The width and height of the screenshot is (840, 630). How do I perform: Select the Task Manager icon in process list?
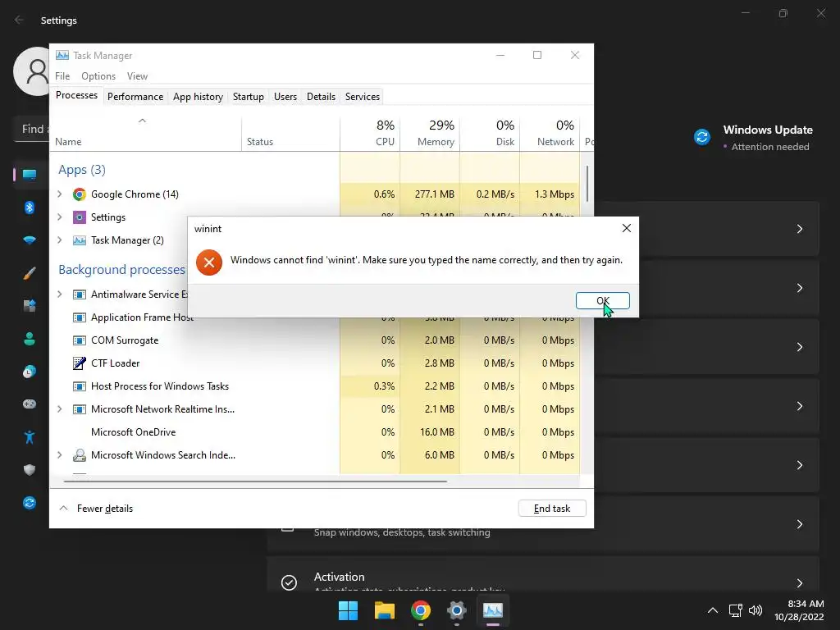pos(80,240)
